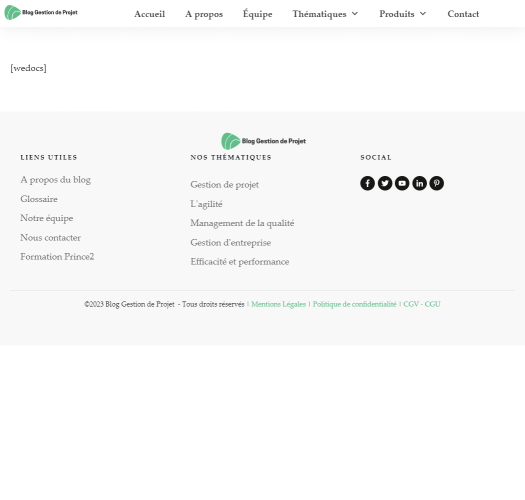Open the Formation Prince2 link
525x500 pixels.
click(57, 257)
